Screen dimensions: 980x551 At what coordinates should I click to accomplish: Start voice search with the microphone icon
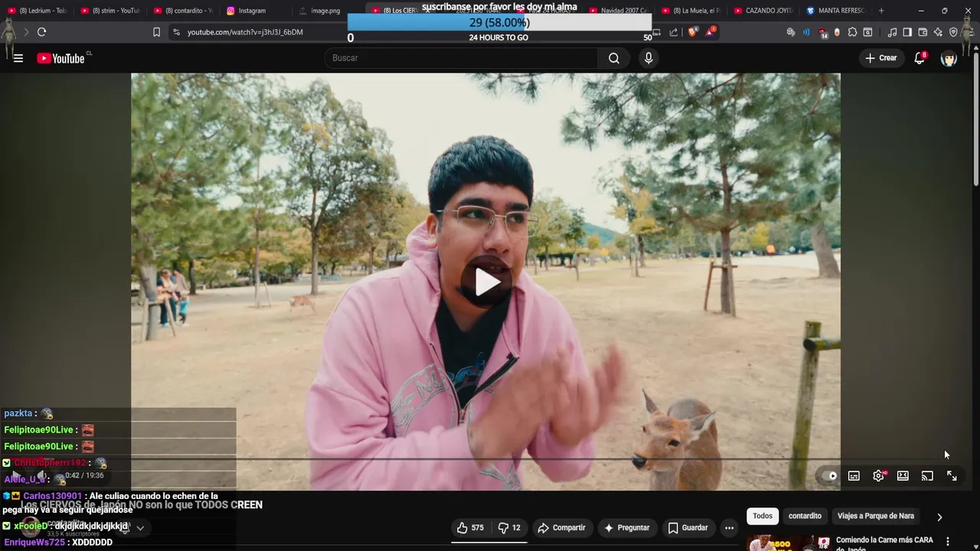(x=648, y=58)
